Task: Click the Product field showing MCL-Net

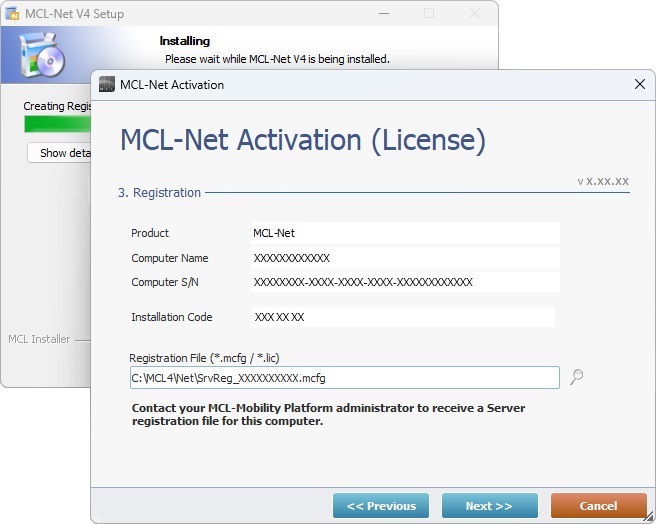Action: coord(405,233)
